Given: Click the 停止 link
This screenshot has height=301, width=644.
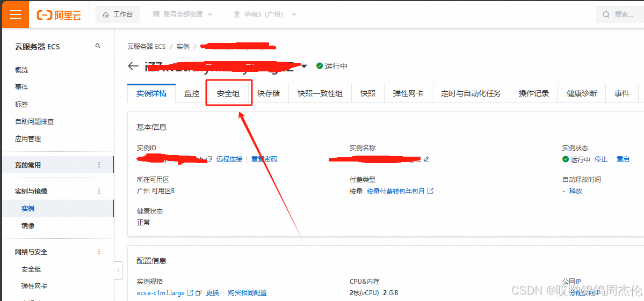Looking at the screenshot, I should [x=601, y=159].
